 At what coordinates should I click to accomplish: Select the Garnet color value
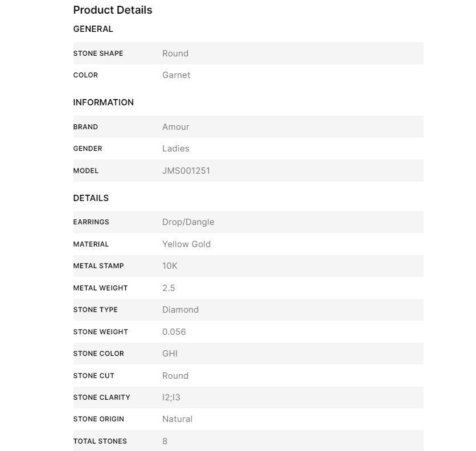(177, 75)
